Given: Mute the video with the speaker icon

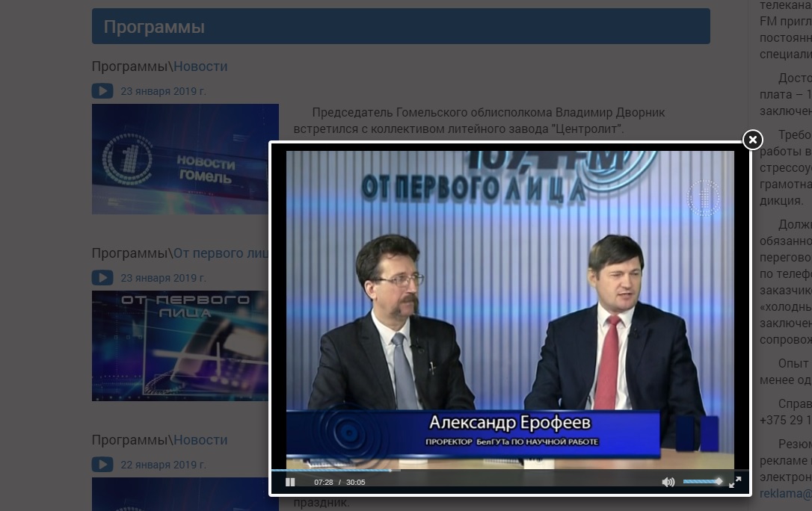Looking at the screenshot, I should [668, 482].
